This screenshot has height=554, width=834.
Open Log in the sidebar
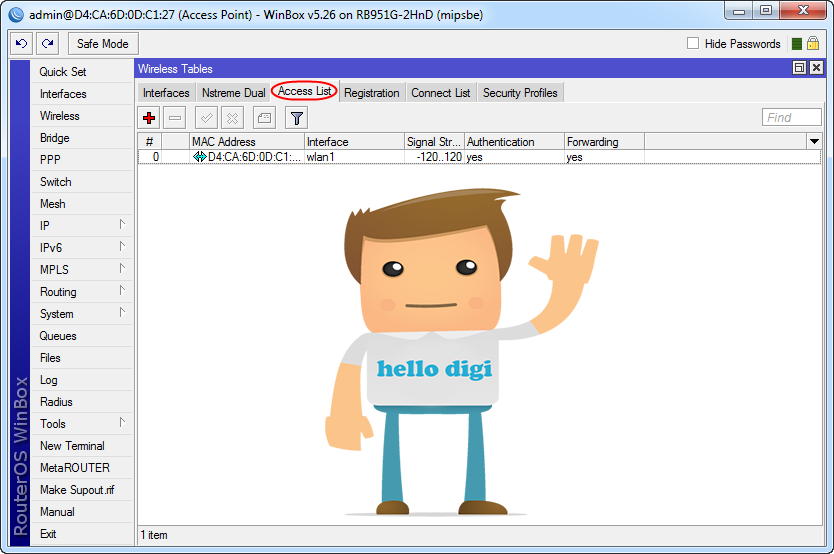click(82, 380)
